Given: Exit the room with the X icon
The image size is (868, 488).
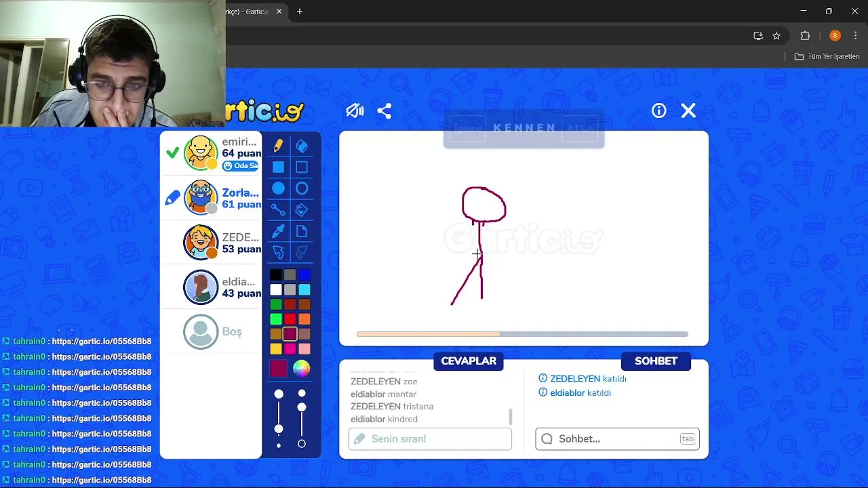Looking at the screenshot, I should coord(688,110).
